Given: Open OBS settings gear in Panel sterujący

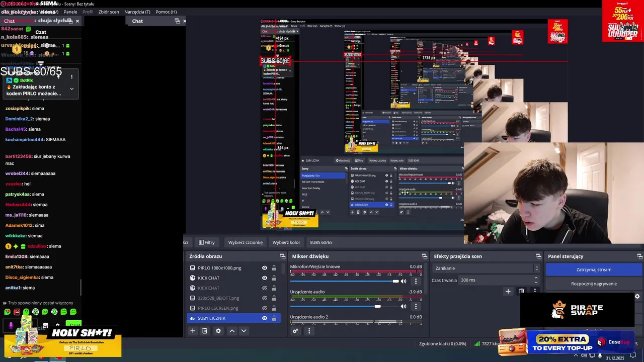Looking at the screenshot, I should pyautogui.click(x=637, y=297).
